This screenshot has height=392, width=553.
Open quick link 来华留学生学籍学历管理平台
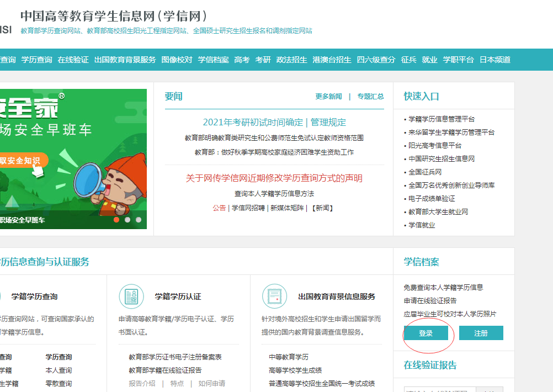click(x=451, y=133)
